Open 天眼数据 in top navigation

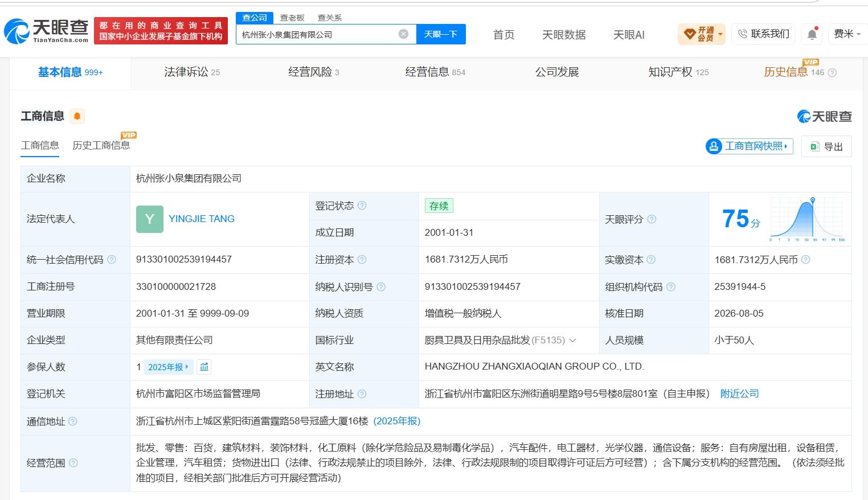(x=564, y=35)
